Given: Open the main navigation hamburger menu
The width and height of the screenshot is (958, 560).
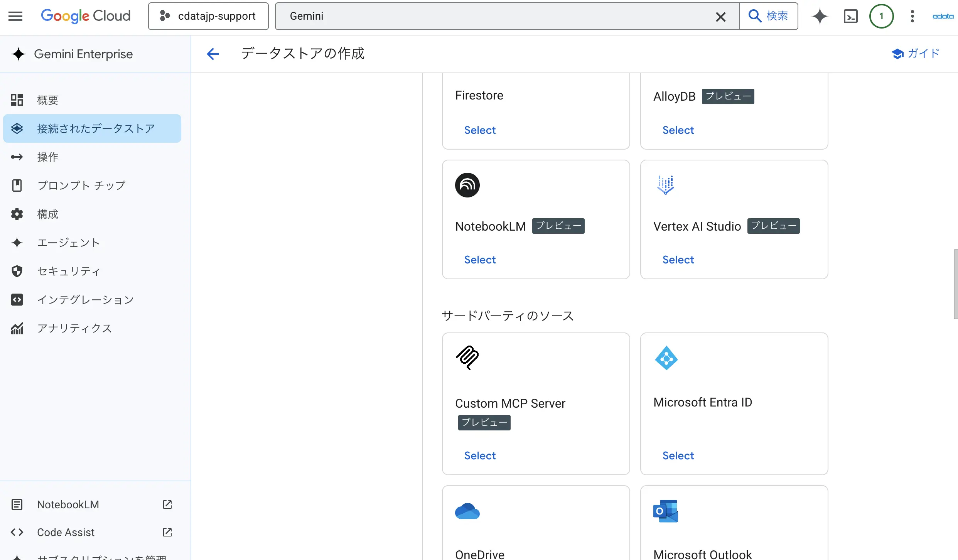Looking at the screenshot, I should coord(15,16).
